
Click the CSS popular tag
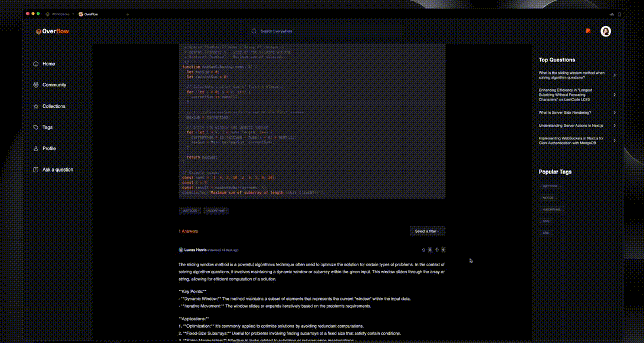[x=546, y=233]
